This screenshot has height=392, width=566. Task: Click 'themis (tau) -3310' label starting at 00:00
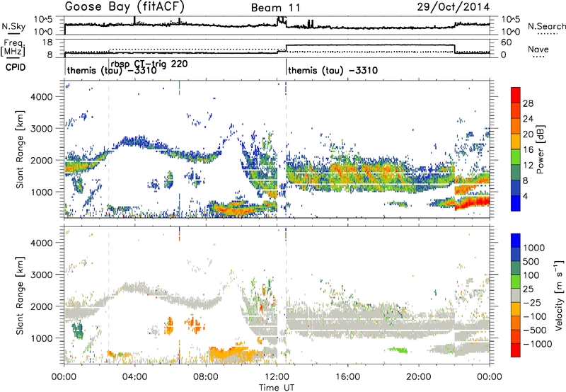click(x=112, y=70)
